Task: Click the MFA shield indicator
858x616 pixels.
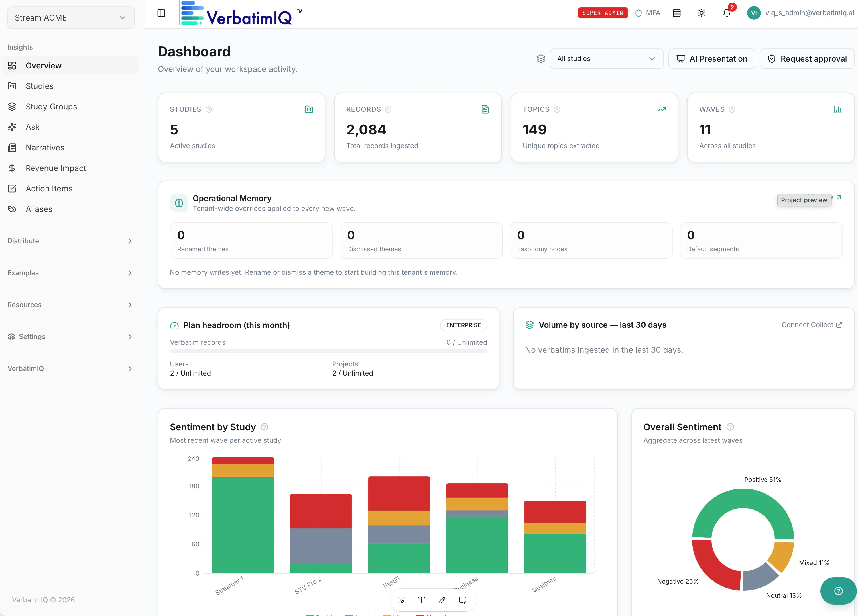Action: tap(647, 13)
